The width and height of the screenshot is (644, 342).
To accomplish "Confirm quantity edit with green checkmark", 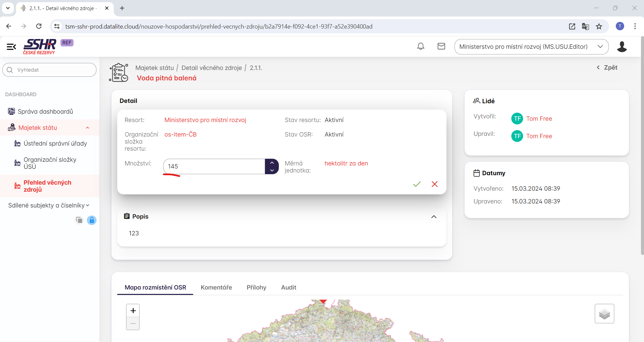I will 417,184.
